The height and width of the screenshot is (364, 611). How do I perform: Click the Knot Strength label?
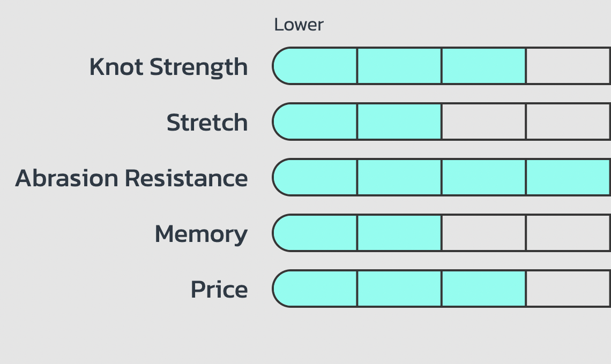[168, 67]
